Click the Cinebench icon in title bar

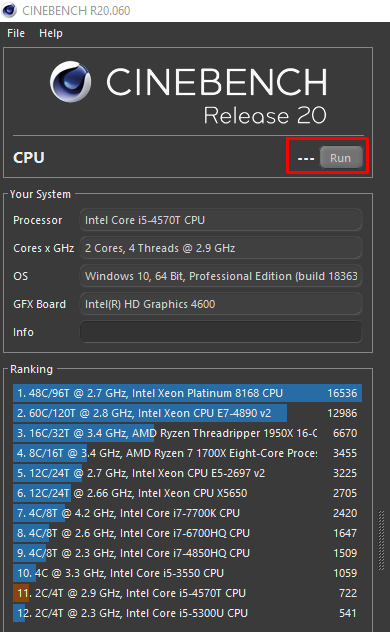[x=9, y=10]
